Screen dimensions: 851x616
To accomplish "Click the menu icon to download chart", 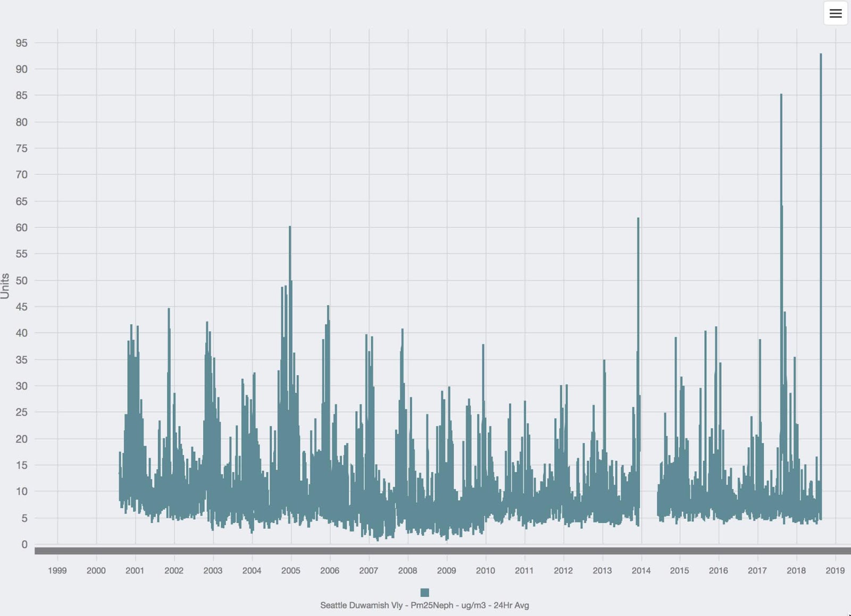I will point(835,14).
